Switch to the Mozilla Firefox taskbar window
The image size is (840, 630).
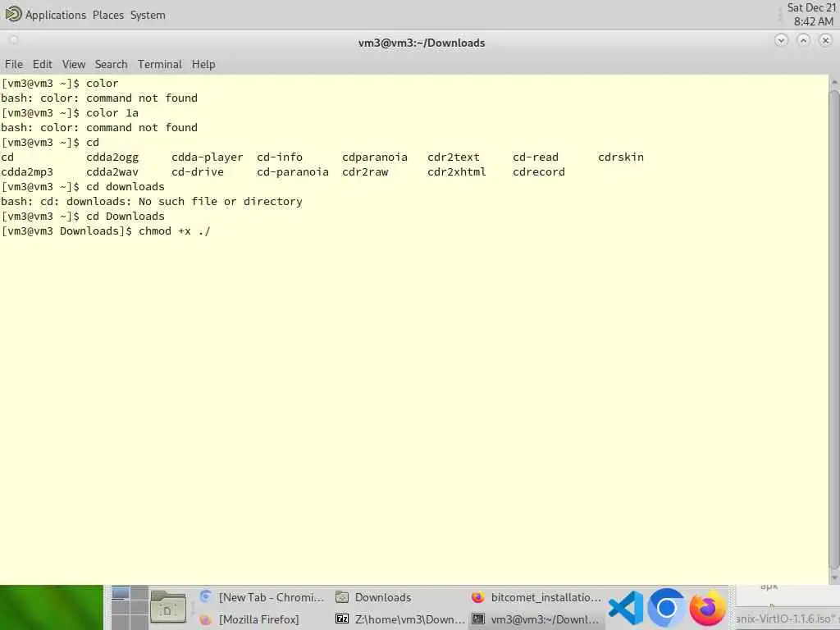coord(262,619)
